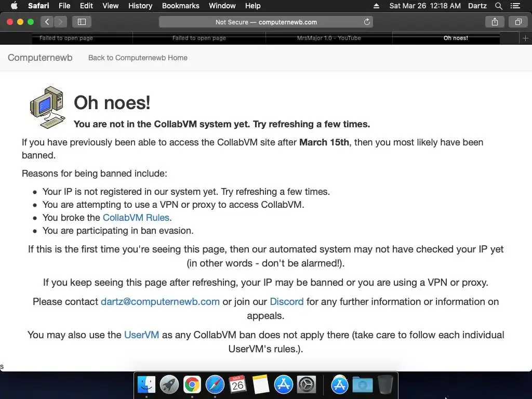Launch Launchpad rocket from Dock
Screen dimensions: 532x399
click(169, 385)
